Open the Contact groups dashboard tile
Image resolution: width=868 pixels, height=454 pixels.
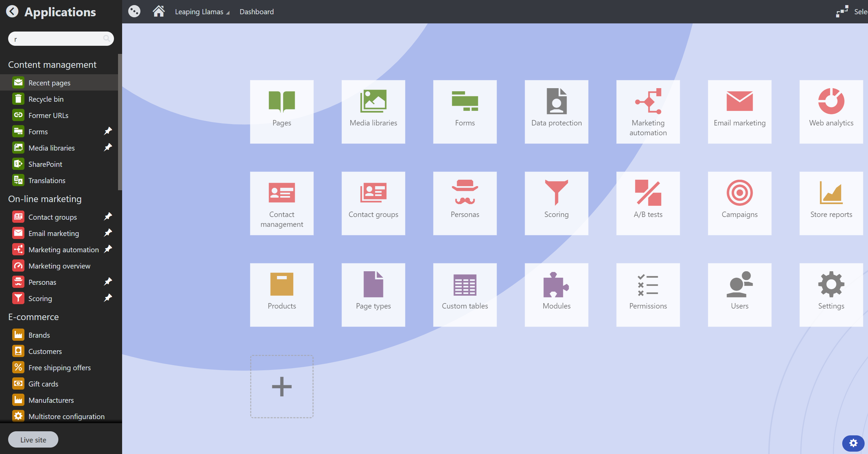tap(373, 203)
